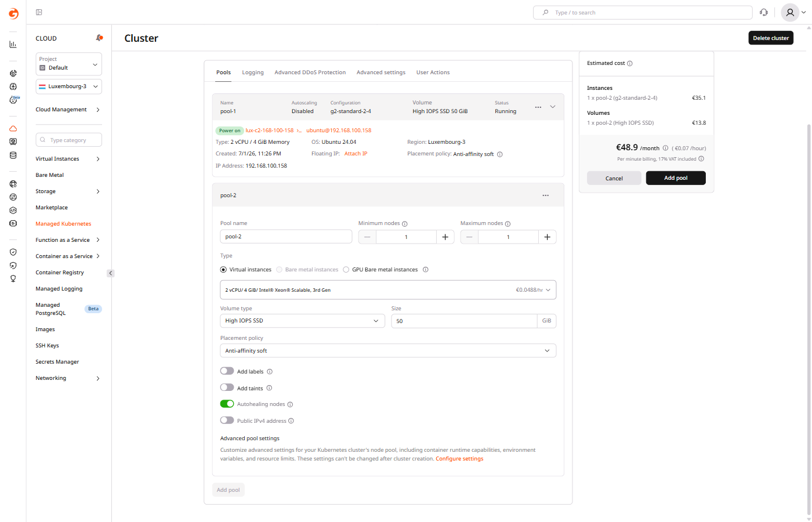812x522 pixels.
Task: Click the Pool name input field
Action: (286, 237)
